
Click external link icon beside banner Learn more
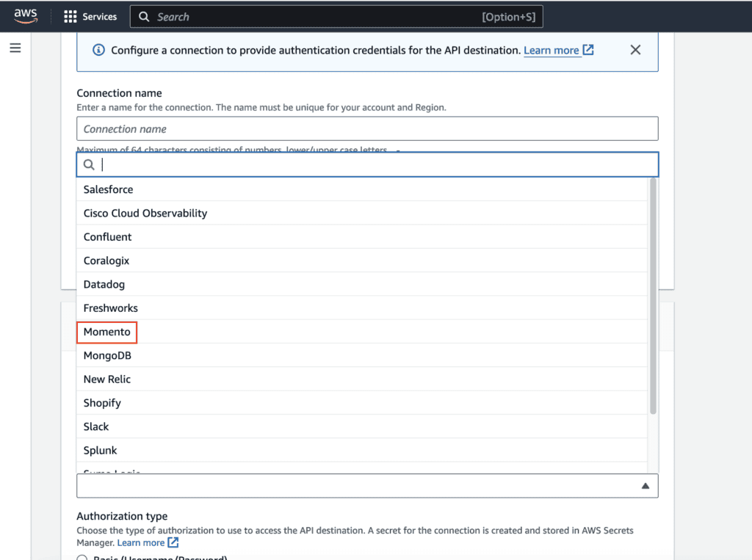point(588,49)
